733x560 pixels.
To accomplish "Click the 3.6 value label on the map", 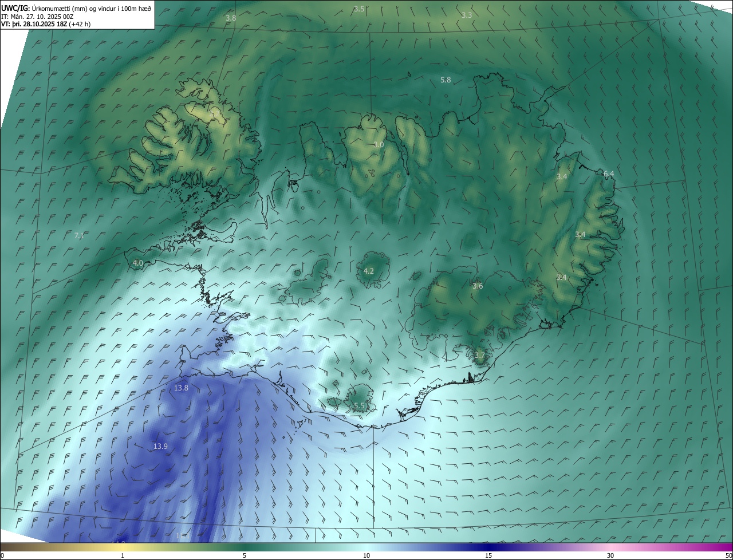I will (478, 286).
